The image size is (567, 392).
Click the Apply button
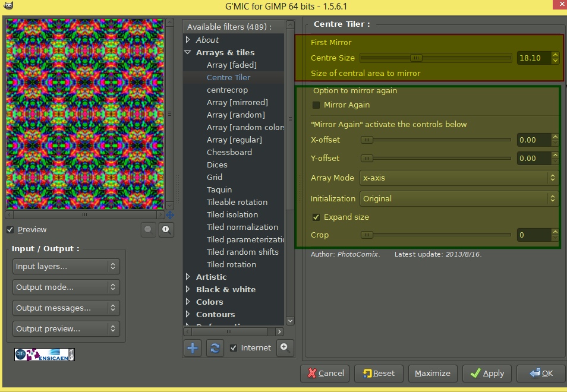click(487, 373)
